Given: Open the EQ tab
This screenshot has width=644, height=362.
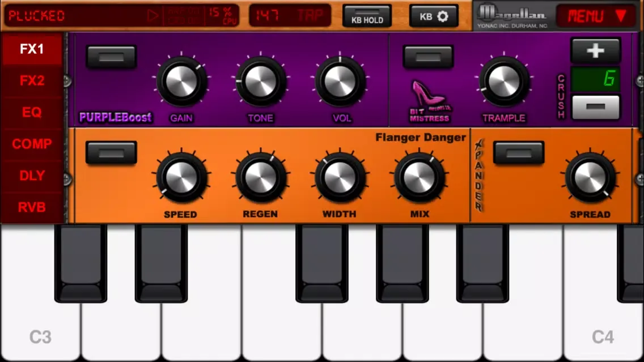Looking at the screenshot, I should click(32, 112).
